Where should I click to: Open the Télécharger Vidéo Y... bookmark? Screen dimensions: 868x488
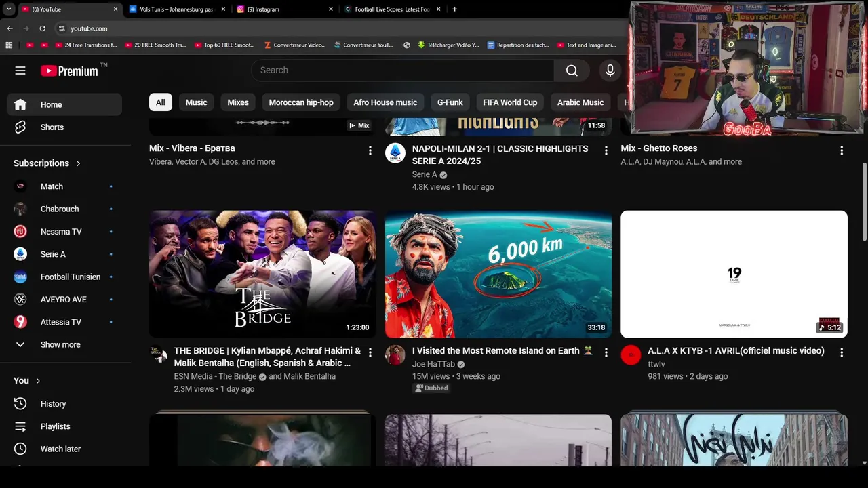[x=448, y=45]
